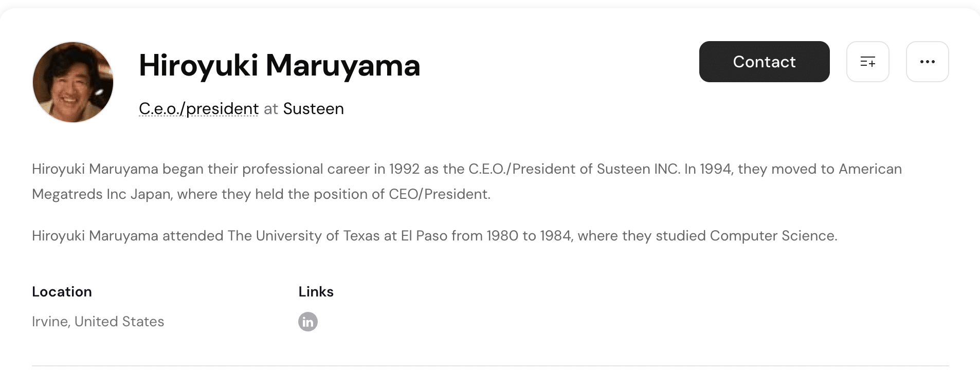
Task: Click the Location section heading
Action: pyautogui.click(x=62, y=291)
